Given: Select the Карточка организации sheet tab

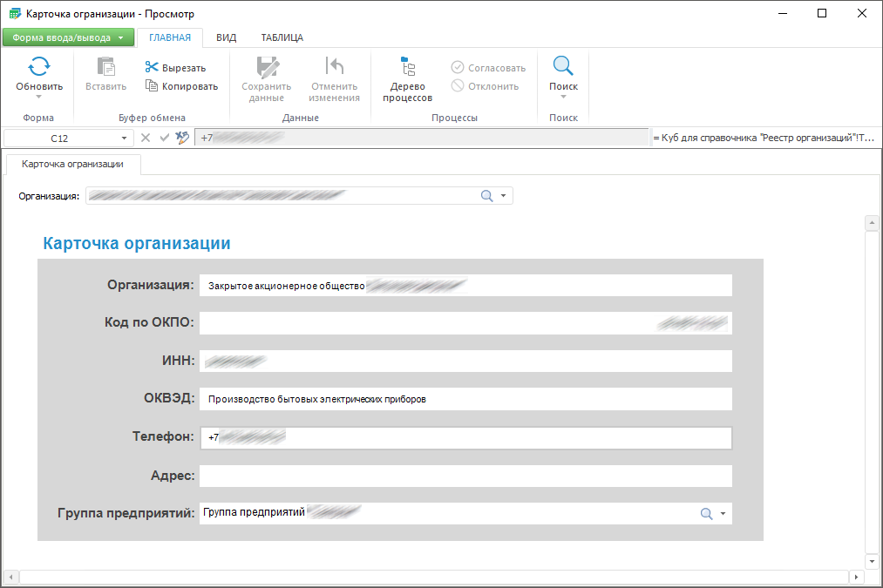Looking at the screenshot, I should pyautogui.click(x=72, y=164).
